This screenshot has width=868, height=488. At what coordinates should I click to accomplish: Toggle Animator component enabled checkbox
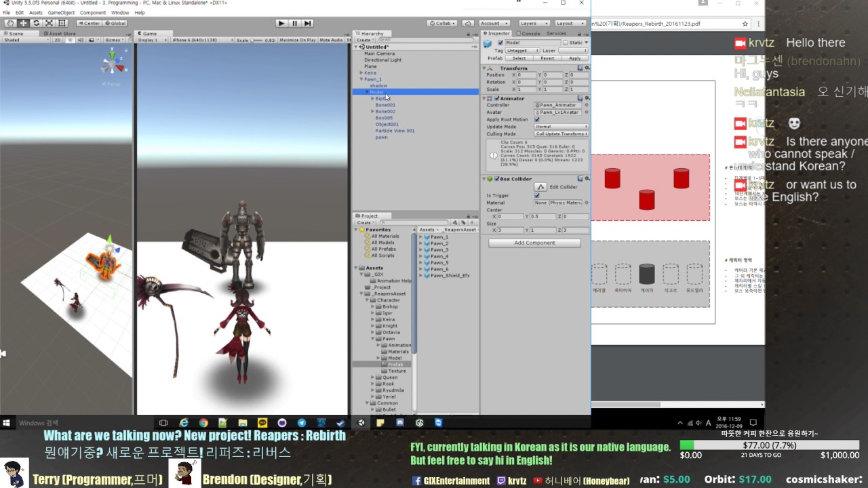(496, 98)
